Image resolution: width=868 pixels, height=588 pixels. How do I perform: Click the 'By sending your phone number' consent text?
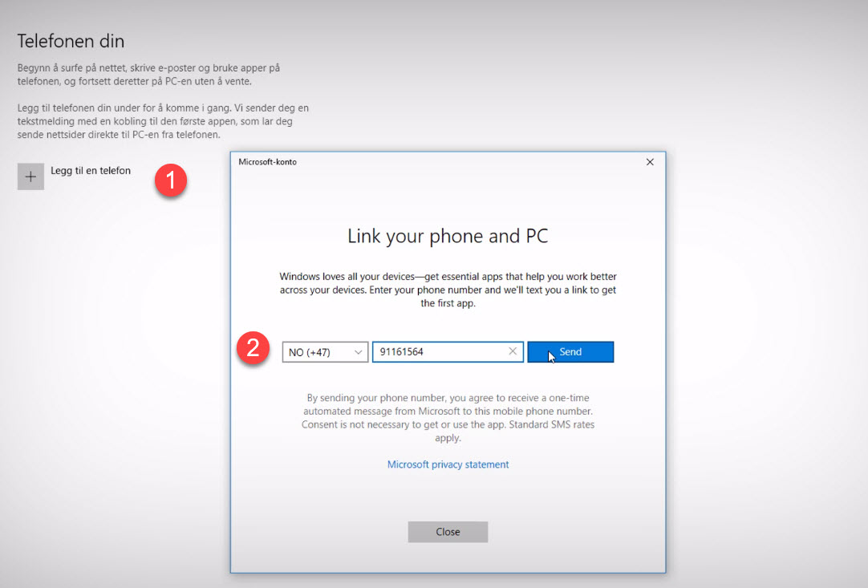click(x=448, y=417)
